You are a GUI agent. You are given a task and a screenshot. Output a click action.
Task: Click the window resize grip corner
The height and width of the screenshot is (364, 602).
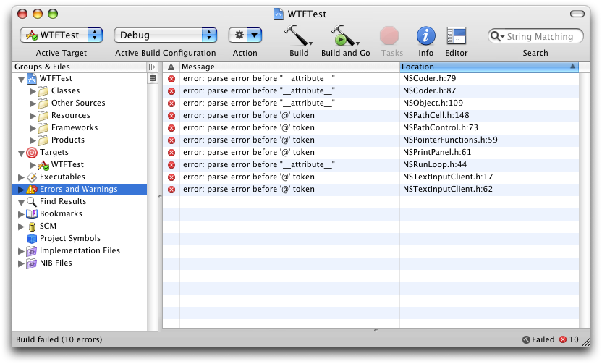point(585,342)
